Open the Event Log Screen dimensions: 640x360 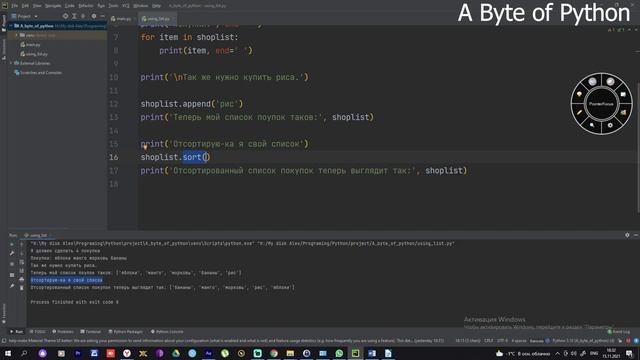coord(618,332)
